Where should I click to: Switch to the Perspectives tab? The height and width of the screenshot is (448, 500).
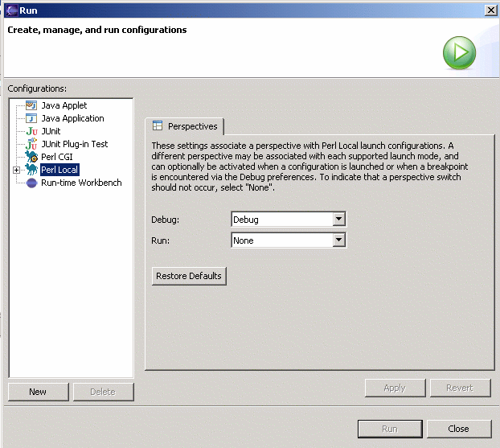click(185, 126)
